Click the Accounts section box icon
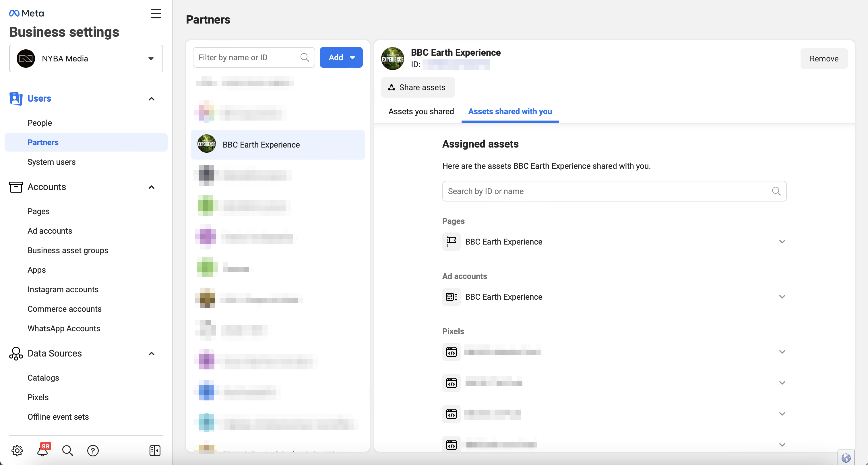 [x=16, y=187]
